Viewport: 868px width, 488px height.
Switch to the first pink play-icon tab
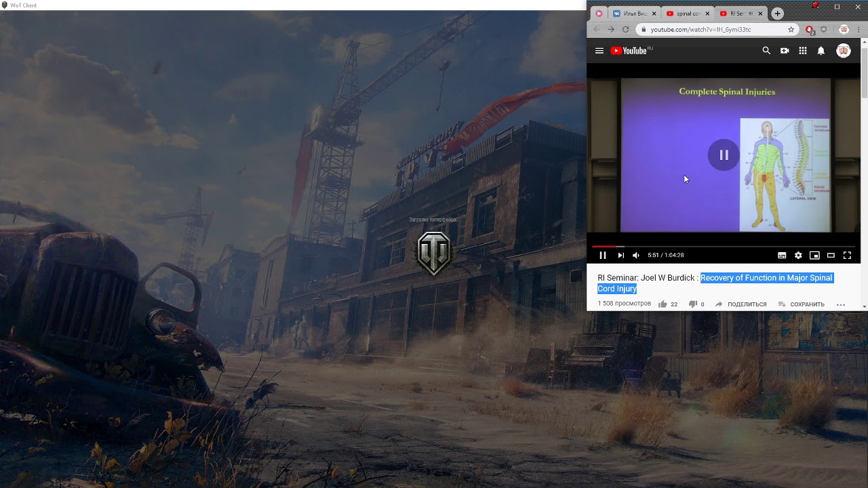coord(599,14)
